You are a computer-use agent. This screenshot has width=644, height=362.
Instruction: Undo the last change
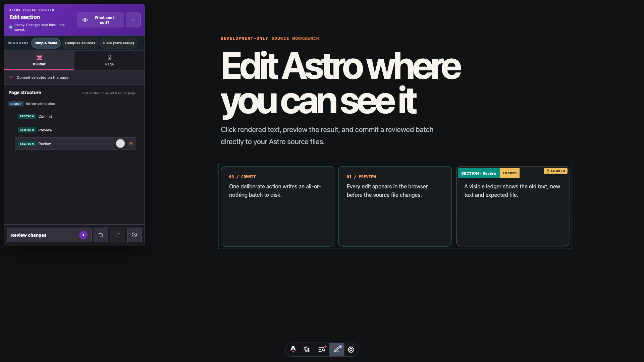[x=101, y=235]
